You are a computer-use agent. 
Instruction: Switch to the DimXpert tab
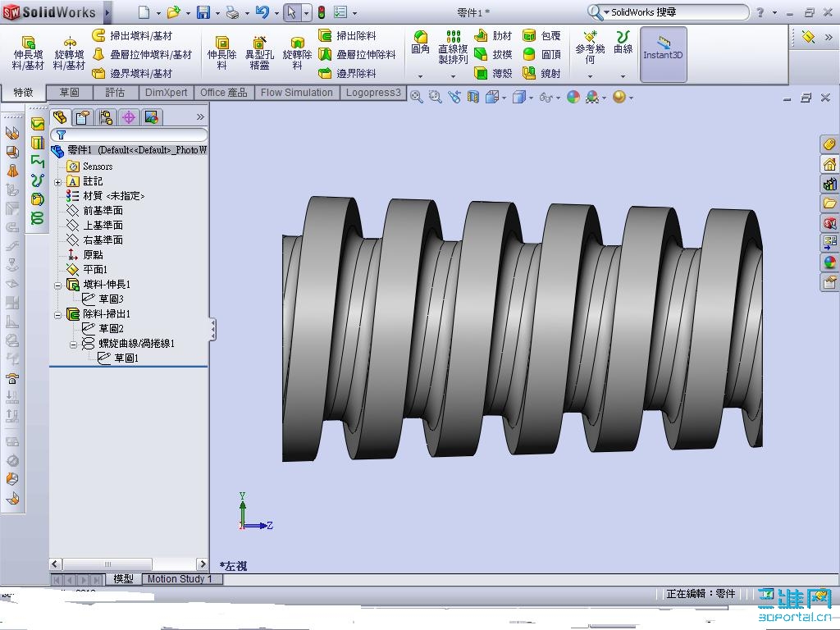click(x=166, y=92)
